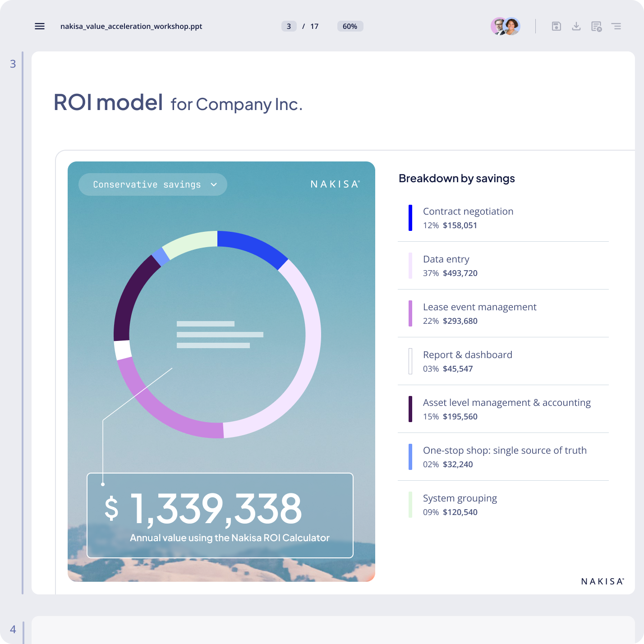
Task: Click the Nakisa logo on the chart card
Action: point(335,184)
